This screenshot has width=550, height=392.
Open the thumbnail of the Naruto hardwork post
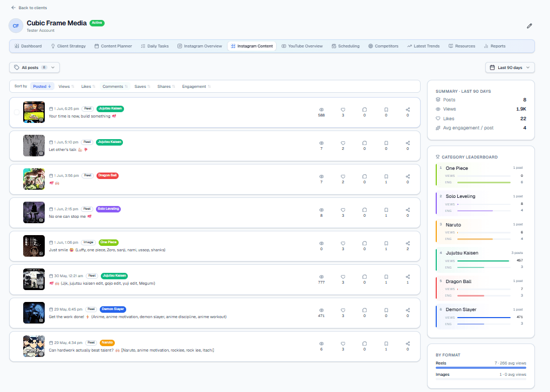(34, 346)
